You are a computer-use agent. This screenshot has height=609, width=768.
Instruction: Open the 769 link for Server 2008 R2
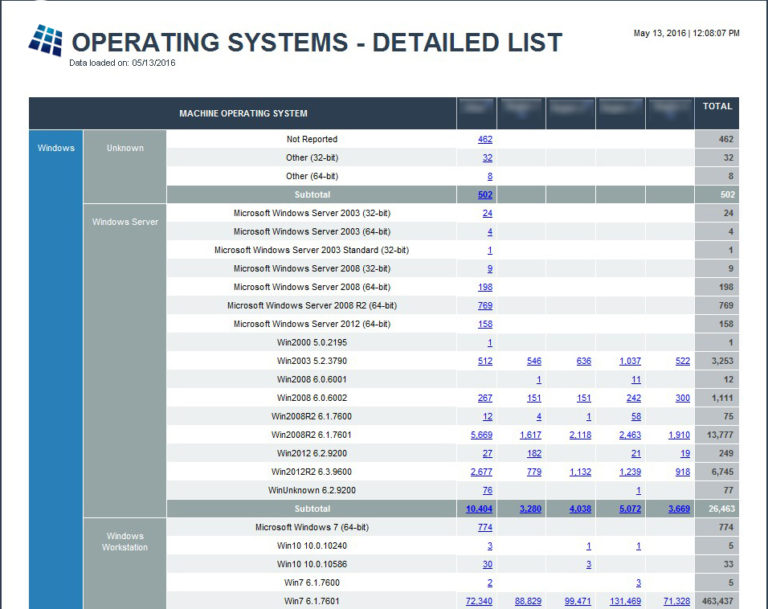(x=485, y=306)
